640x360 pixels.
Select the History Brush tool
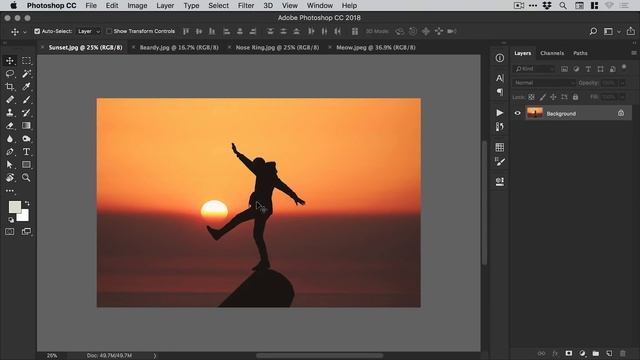click(x=26, y=113)
